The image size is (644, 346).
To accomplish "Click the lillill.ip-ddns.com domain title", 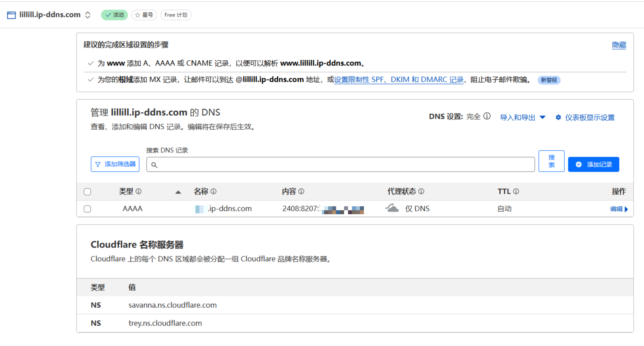I will coord(50,15).
